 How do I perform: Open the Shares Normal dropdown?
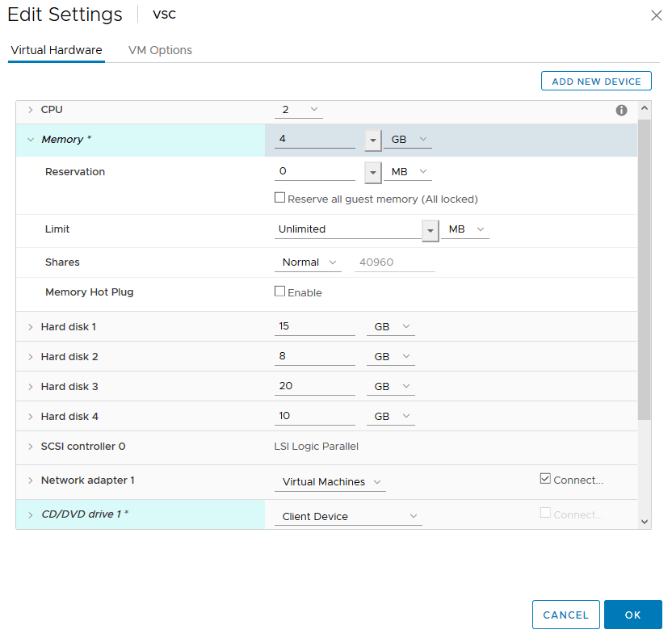tap(311, 262)
